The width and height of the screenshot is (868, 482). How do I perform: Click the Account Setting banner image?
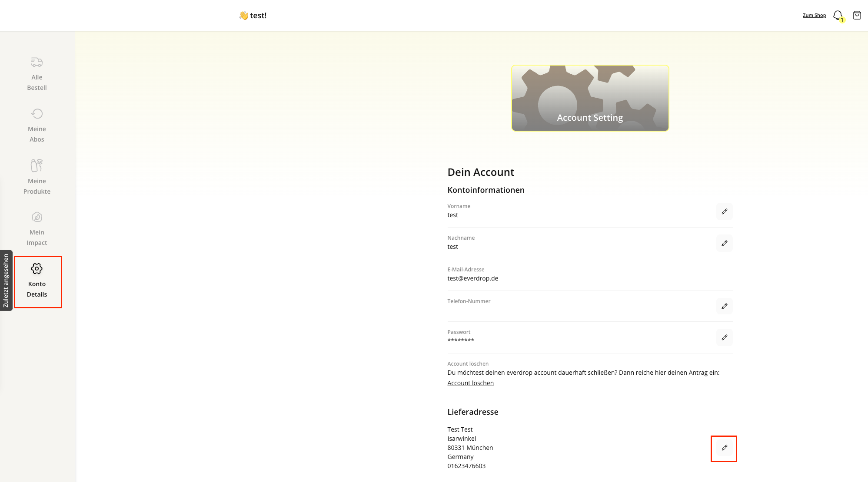[x=590, y=98]
